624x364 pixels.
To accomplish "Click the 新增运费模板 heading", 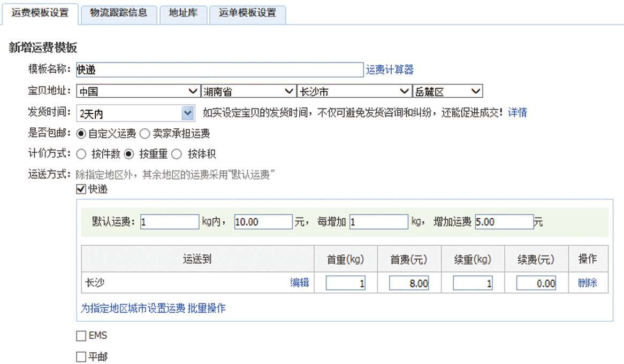I will 43,48.
